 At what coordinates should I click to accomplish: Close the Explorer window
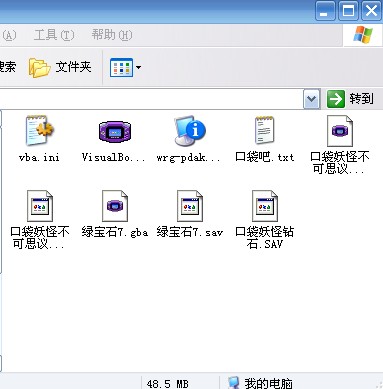point(372,11)
